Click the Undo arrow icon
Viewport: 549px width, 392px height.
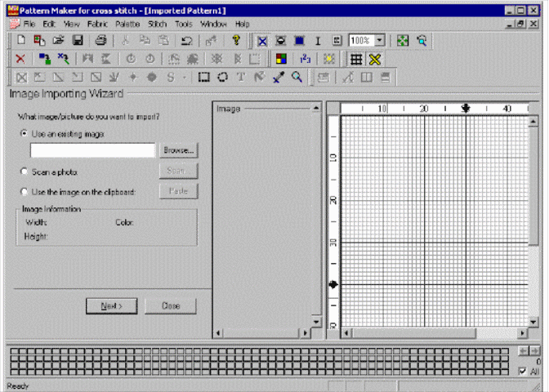[x=186, y=41]
